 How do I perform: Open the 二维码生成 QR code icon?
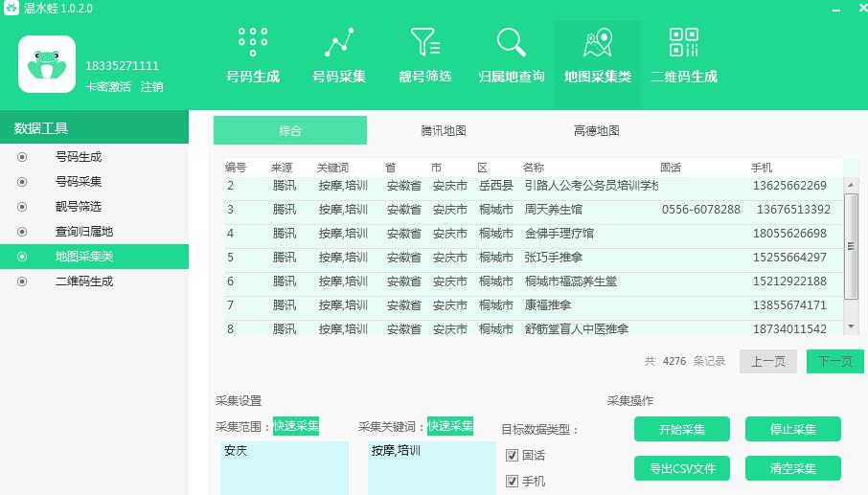coord(684,42)
